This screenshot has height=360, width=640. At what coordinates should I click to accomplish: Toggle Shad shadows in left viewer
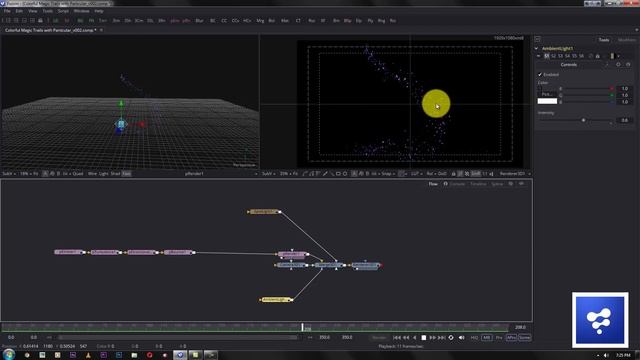pos(116,173)
